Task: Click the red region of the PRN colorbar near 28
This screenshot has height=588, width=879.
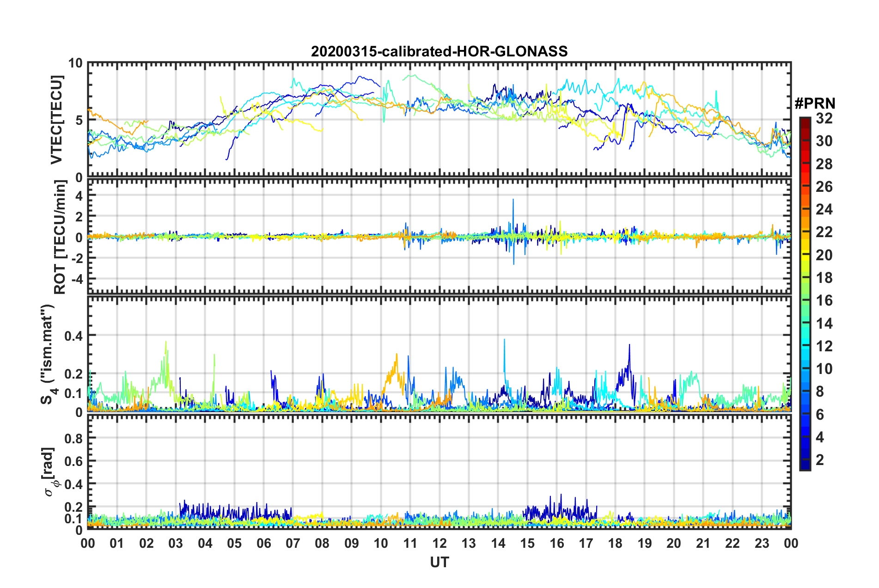Action: [x=805, y=164]
